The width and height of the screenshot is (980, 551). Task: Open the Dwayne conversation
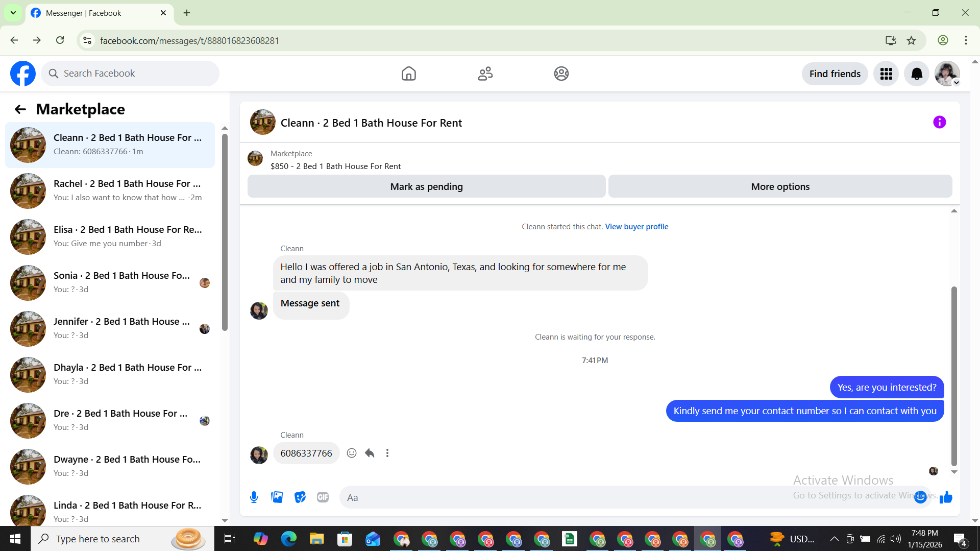(x=110, y=466)
